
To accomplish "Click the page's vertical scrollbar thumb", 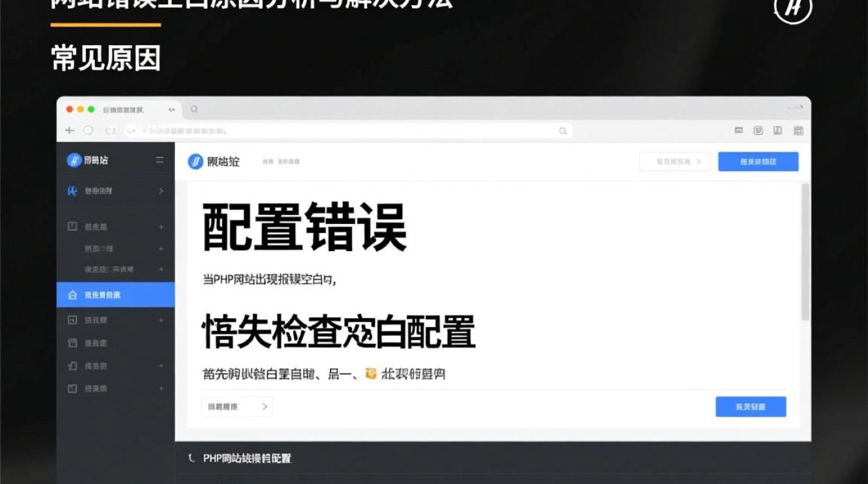I will click(805, 252).
